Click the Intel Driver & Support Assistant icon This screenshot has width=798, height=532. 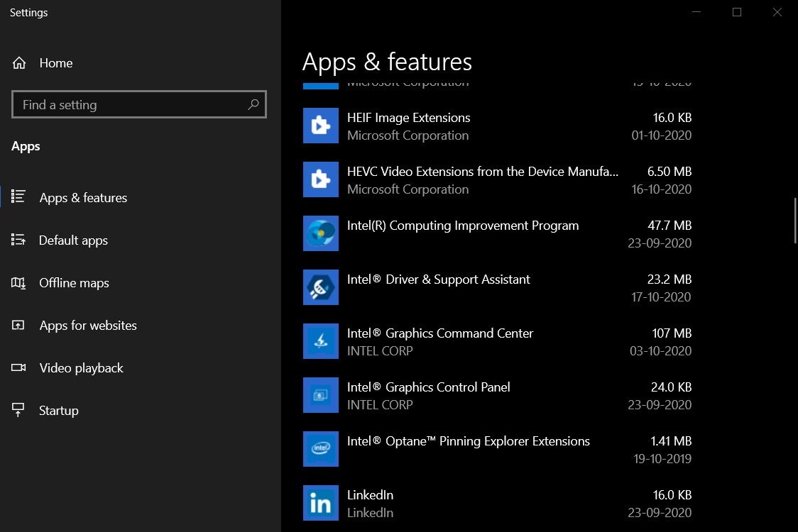[320, 287]
